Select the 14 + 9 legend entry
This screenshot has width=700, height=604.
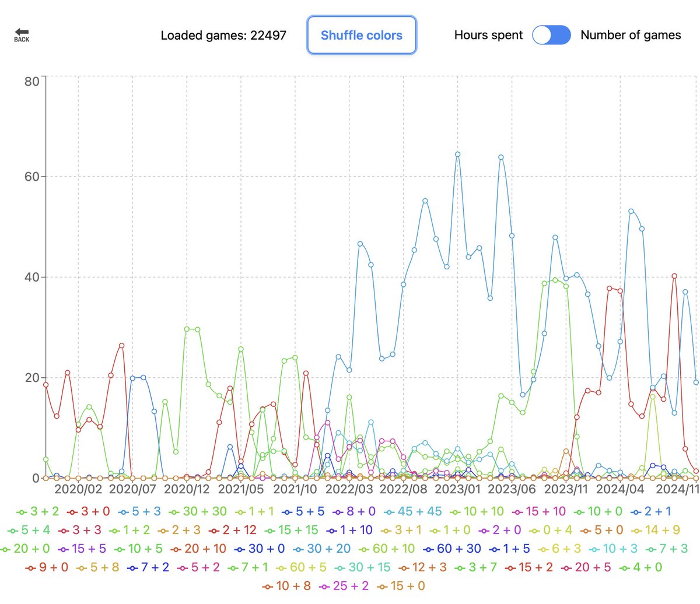point(655,530)
